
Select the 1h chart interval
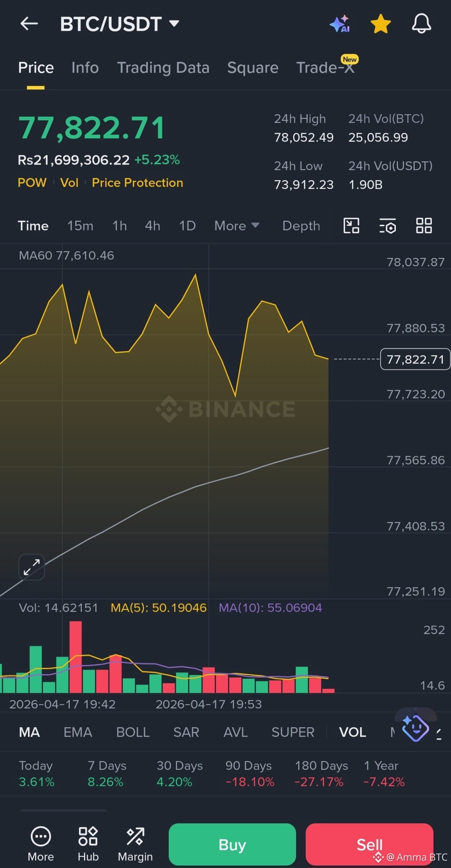click(119, 226)
